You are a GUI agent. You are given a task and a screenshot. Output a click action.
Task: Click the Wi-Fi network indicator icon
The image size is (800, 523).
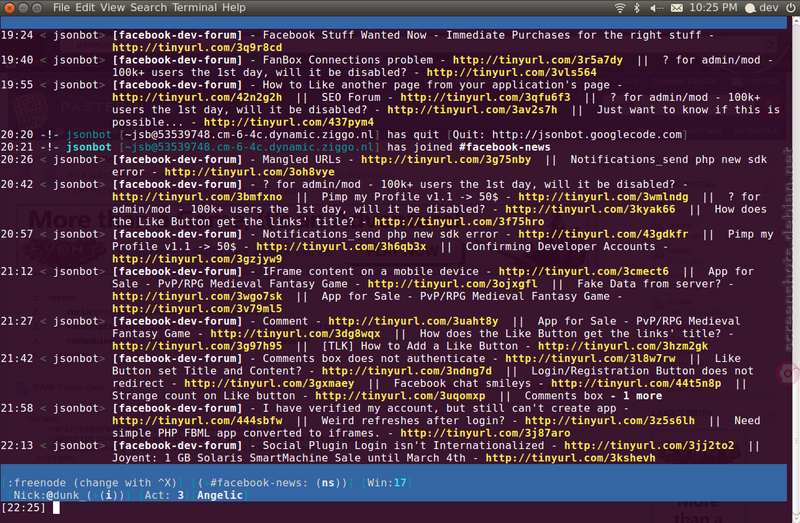619,8
